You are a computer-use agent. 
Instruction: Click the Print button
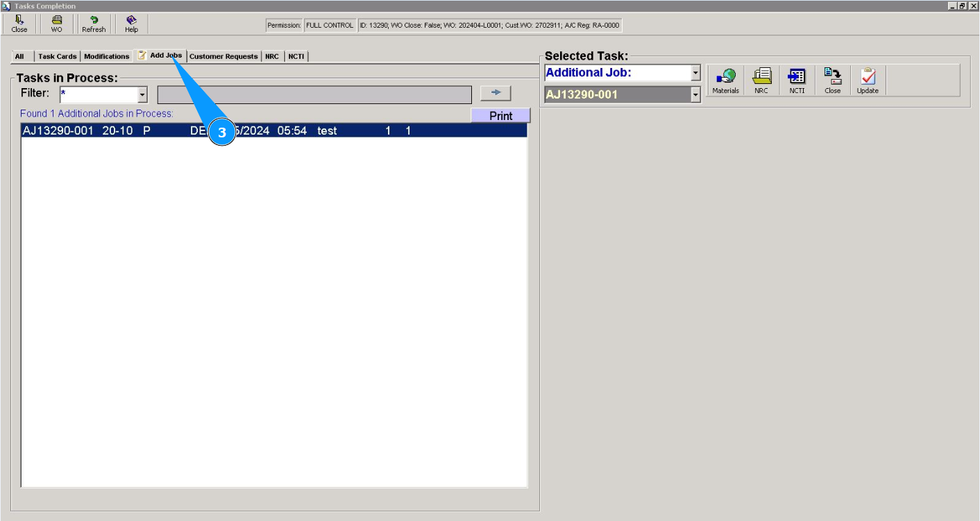[x=500, y=116]
